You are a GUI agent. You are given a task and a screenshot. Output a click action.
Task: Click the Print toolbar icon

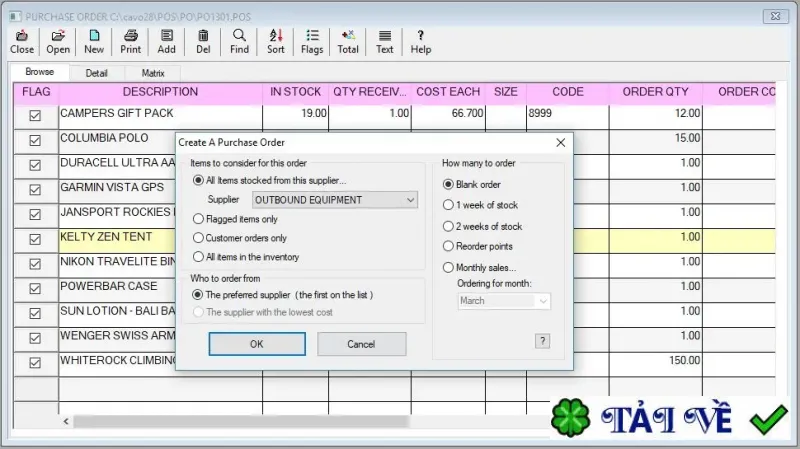131,42
